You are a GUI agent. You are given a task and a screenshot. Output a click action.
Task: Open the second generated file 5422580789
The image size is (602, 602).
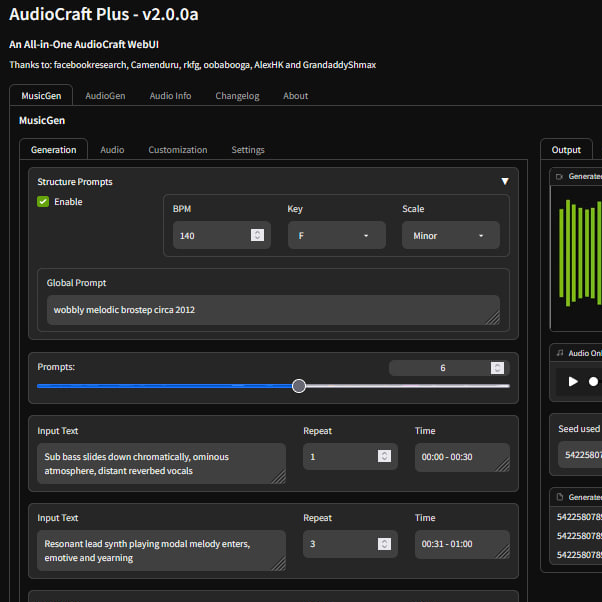579,536
